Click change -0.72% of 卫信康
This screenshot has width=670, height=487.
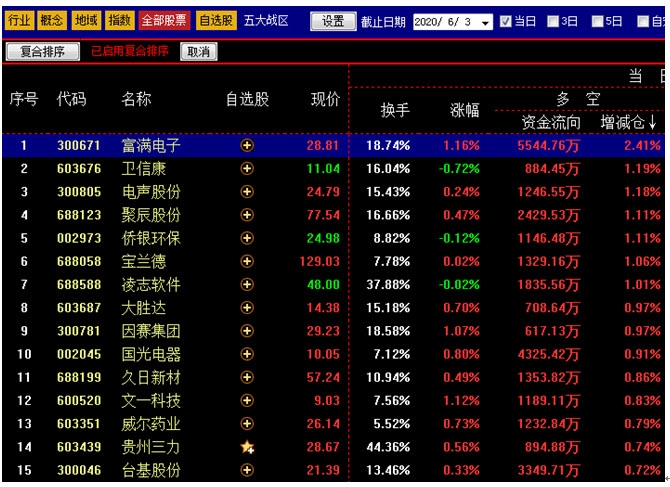click(459, 169)
